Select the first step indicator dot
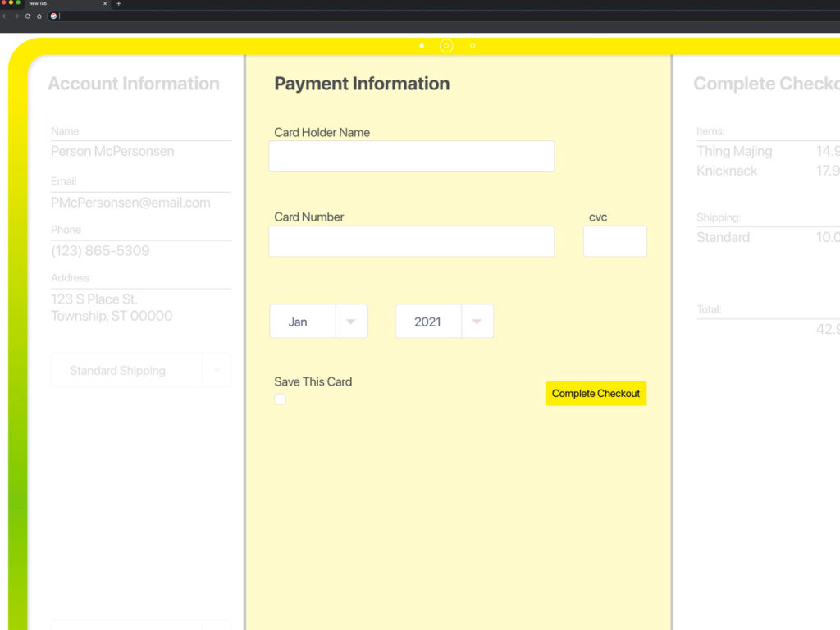The height and width of the screenshot is (630, 840). pos(422,46)
